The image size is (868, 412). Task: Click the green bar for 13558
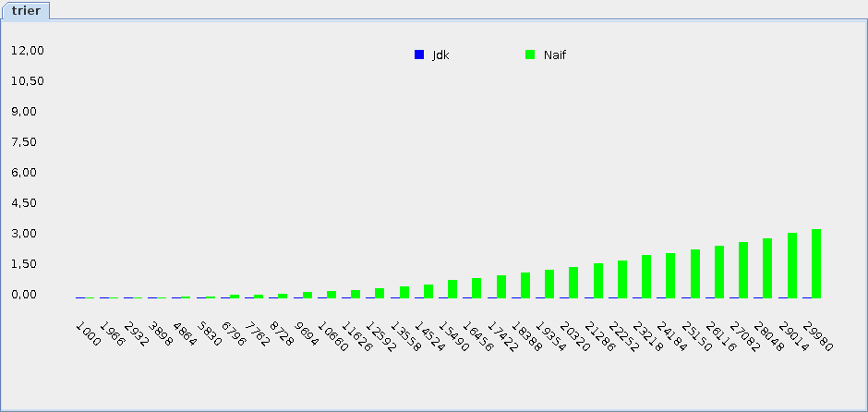(404, 293)
